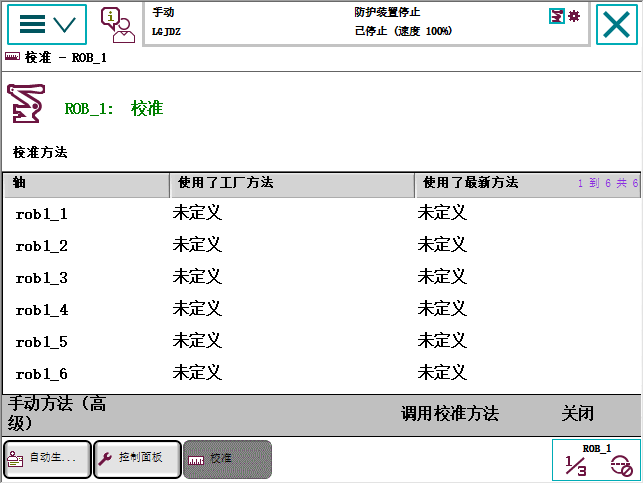The image size is (644, 484).
Task: Click the 使用了最新方法 column header
Action: (494, 184)
